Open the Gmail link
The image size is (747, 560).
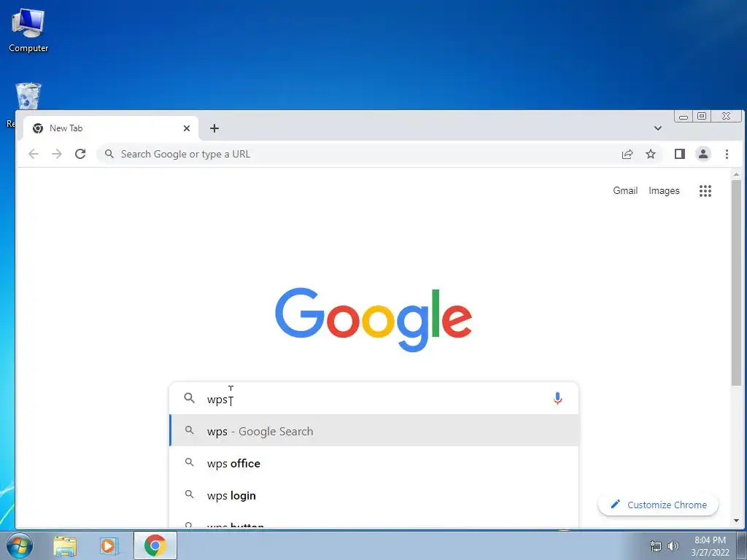[x=625, y=190]
